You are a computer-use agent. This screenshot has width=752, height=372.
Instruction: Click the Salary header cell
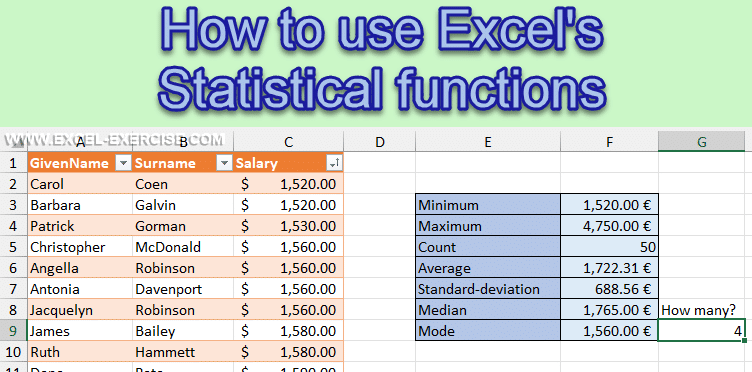click(x=288, y=163)
